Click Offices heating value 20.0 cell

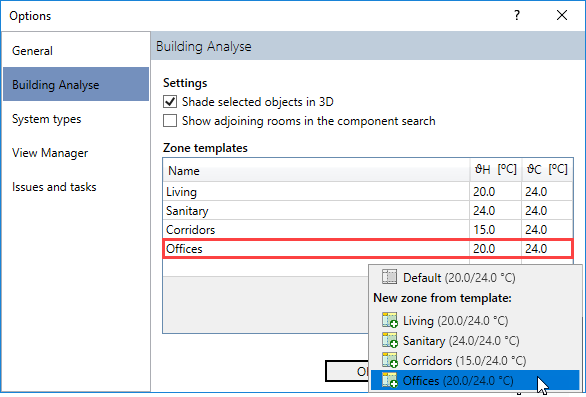(x=496, y=249)
